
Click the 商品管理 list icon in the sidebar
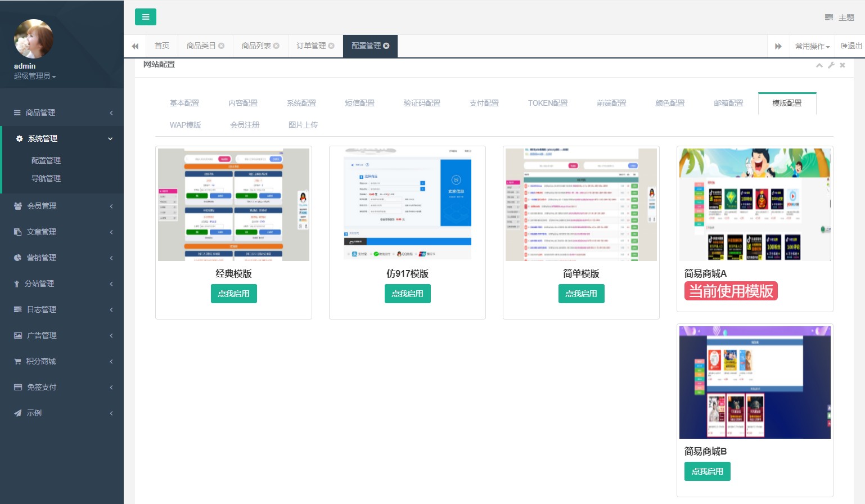coord(17,112)
